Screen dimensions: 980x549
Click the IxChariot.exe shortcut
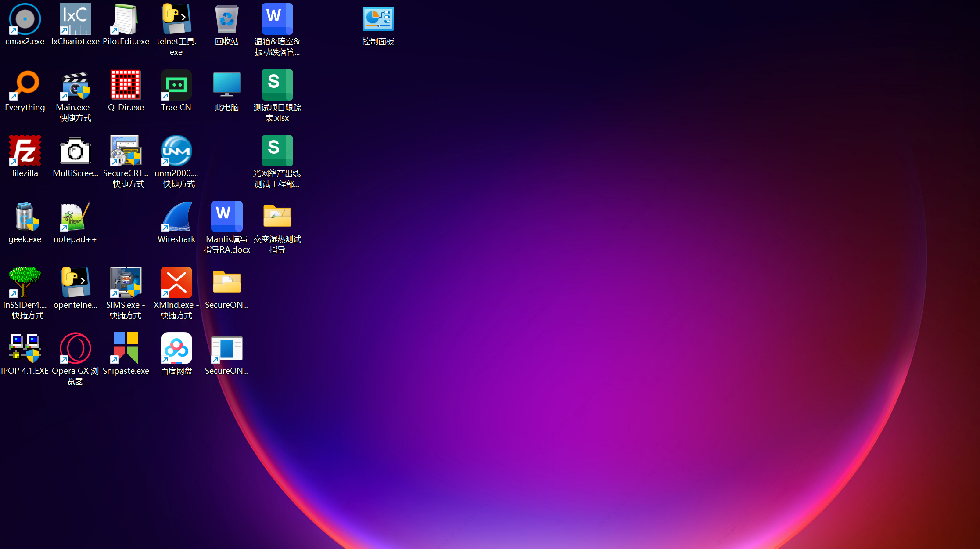pyautogui.click(x=75, y=25)
